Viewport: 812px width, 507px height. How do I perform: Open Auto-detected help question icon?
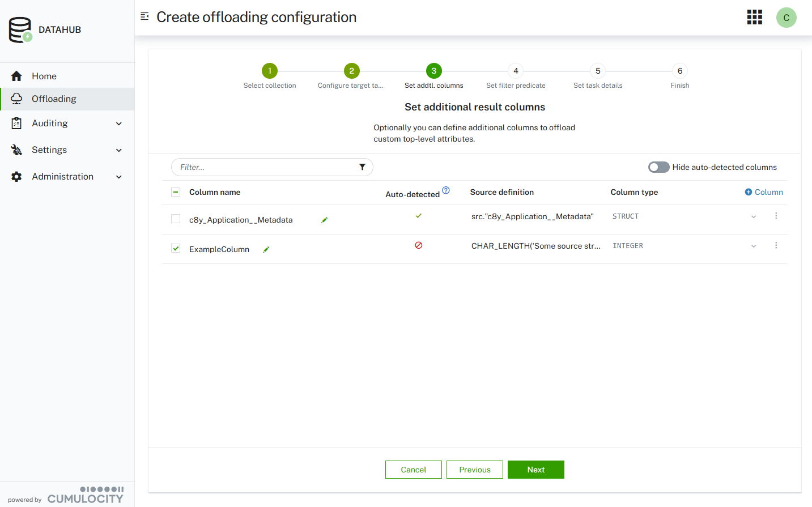[x=446, y=190]
